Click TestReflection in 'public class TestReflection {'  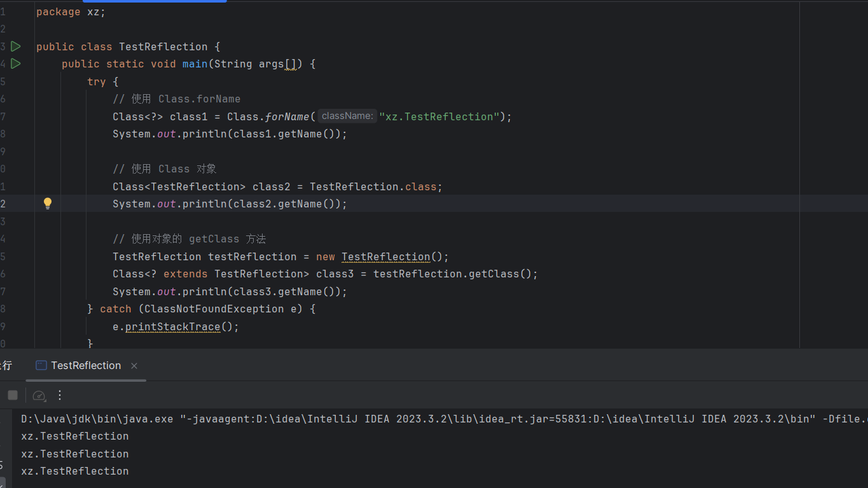point(163,46)
